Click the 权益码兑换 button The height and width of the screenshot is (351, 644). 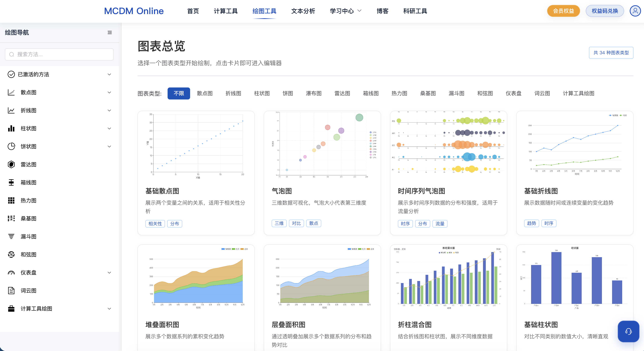605,11
